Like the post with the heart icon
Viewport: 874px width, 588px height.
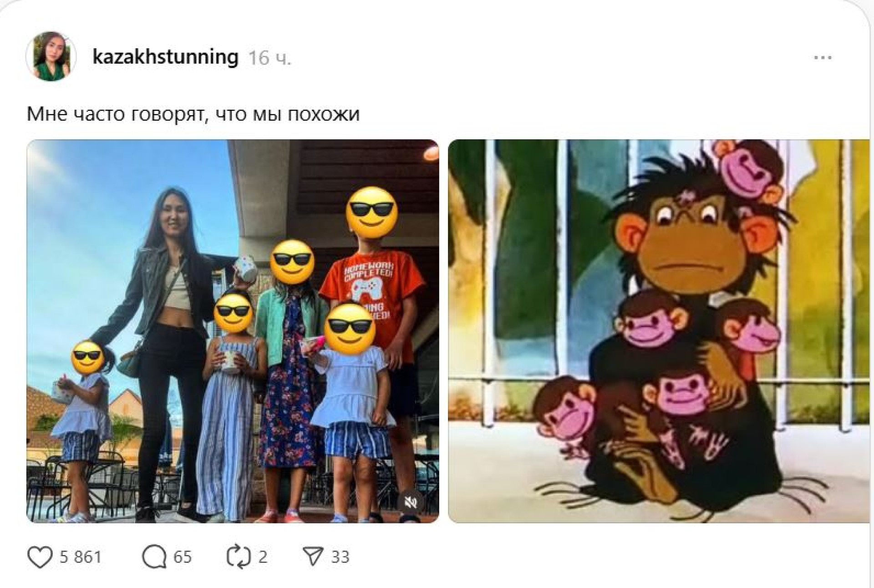(x=40, y=557)
